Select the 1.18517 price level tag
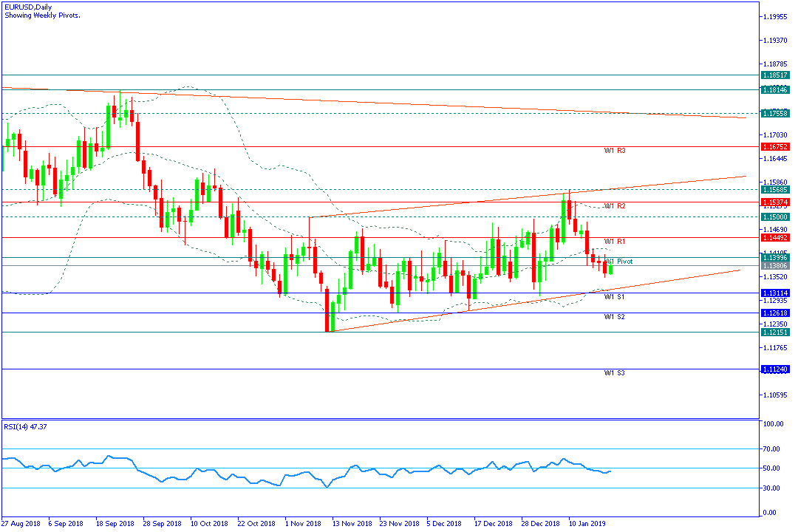 pyautogui.click(x=775, y=75)
